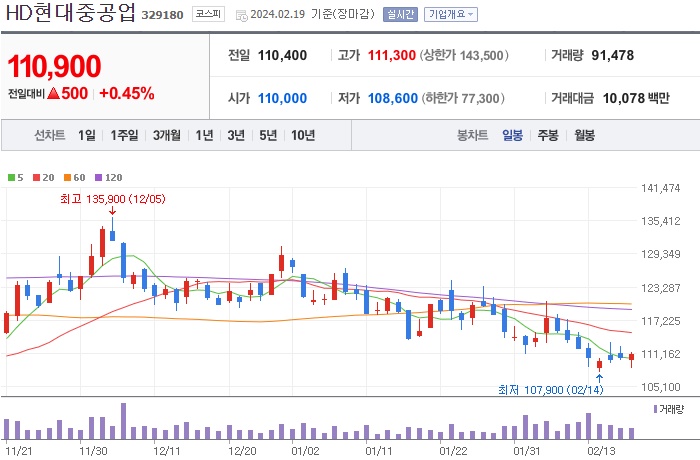This screenshot has height=460, width=700.
Task: Click the green 5-day moving average swatch
Action: tap(11, 178)
